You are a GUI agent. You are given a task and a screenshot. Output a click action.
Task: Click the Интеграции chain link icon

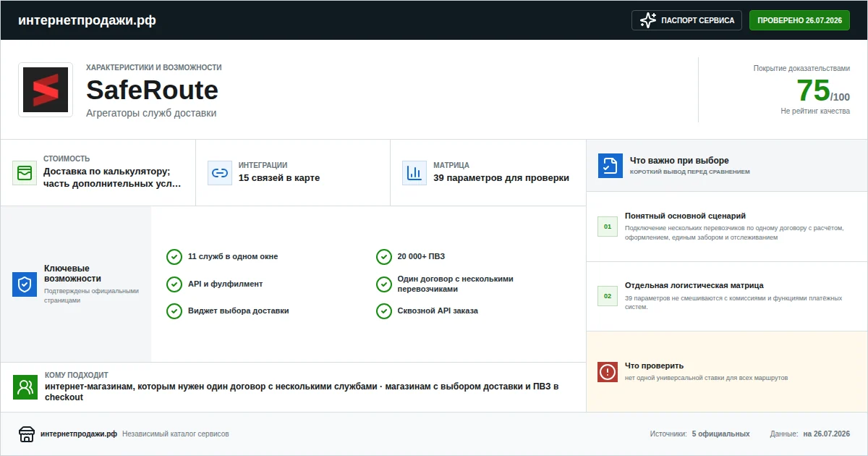coord(220,173)
